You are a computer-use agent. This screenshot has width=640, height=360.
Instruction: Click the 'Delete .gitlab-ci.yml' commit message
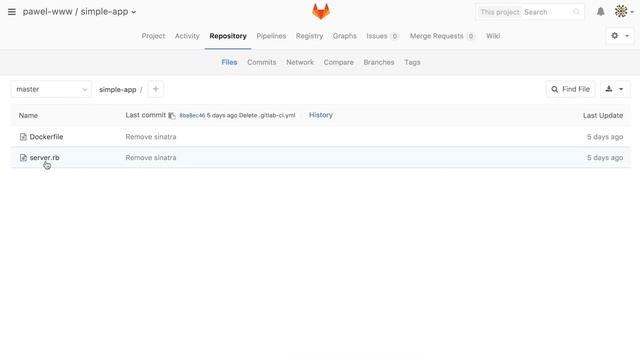tap(267, 116)
